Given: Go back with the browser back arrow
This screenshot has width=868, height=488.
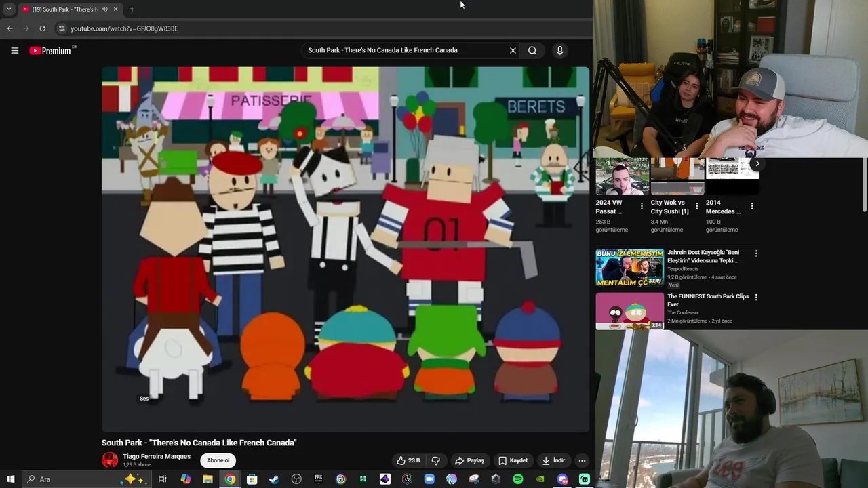Looking at the screenshot, I should pos(9,28).
